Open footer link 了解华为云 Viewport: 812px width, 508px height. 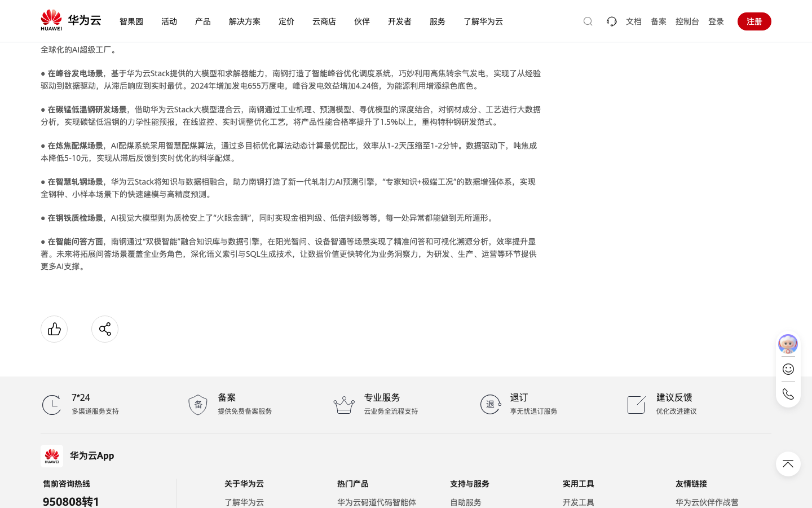click(x=244, y=502)
